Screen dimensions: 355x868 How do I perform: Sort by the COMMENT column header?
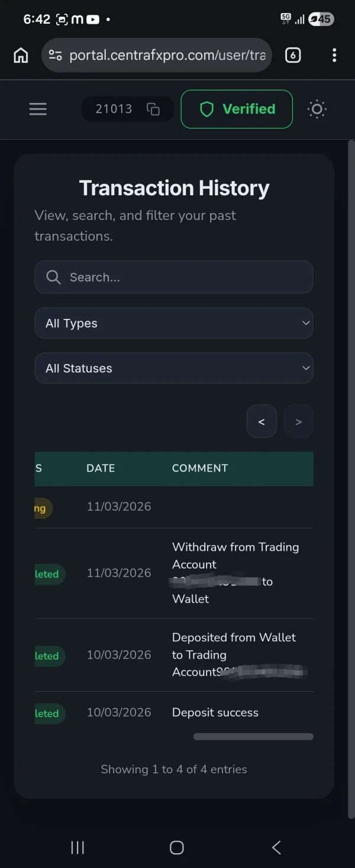pyautogui.click(x=200, y=468)
